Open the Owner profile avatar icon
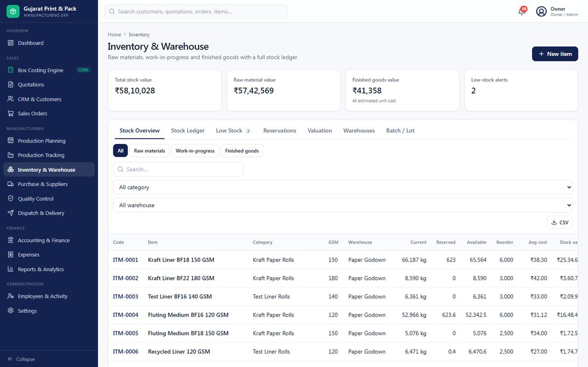The width and height of the screenshot is (588, 367). point(541,11)
